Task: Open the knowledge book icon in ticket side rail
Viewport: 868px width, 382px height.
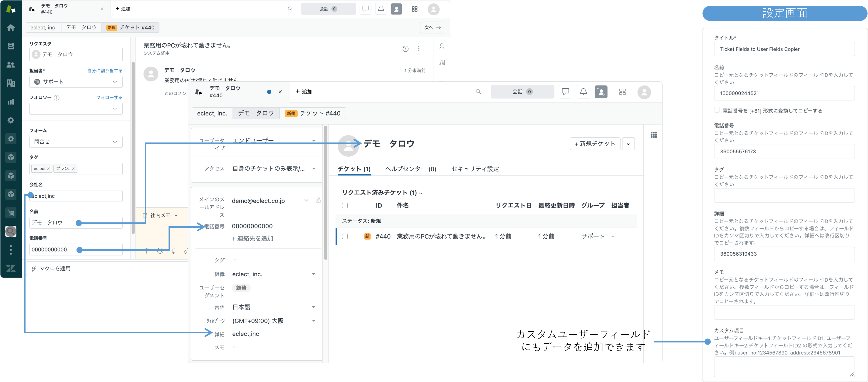Action: click(x=442, y=62)
